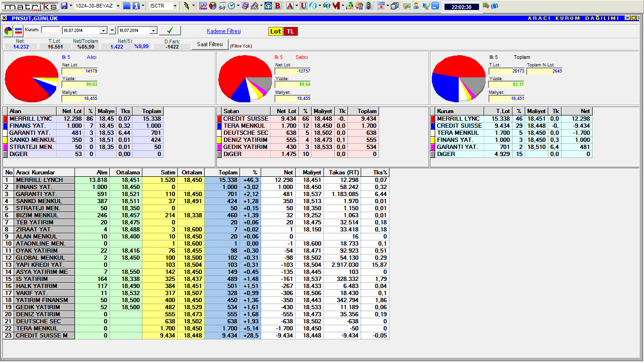Open the start date dropdown 18.07.2014

click(104, 31)
